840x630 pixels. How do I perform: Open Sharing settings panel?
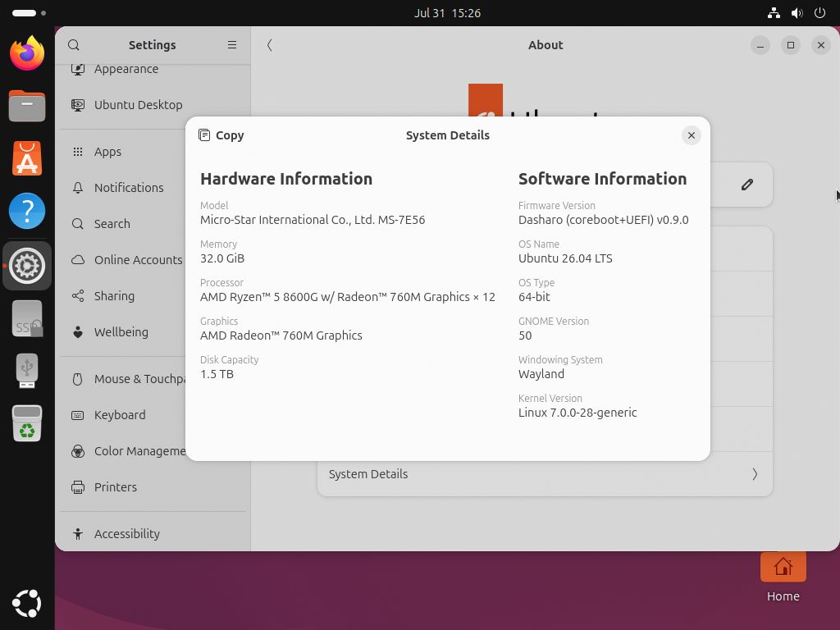pyautogui.click(x=153, y=295)
